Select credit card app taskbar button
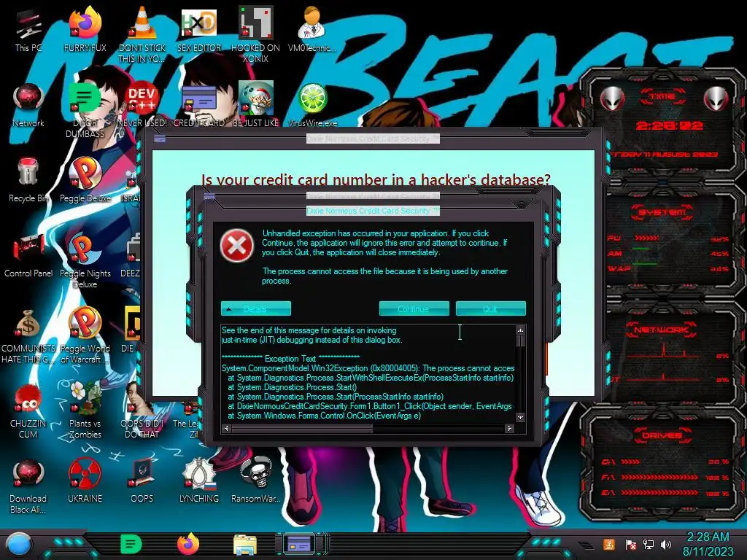747x560 pixels. [299, 544]
